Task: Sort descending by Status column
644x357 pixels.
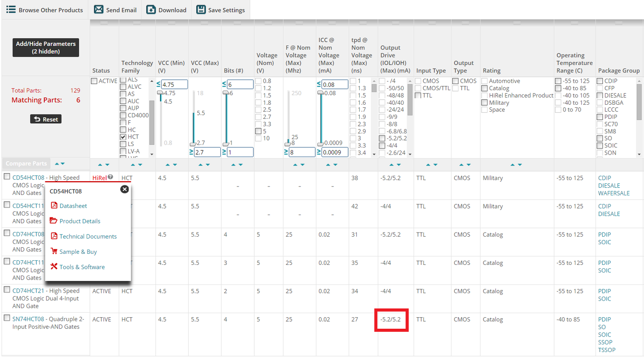Action: pos(108,165)
